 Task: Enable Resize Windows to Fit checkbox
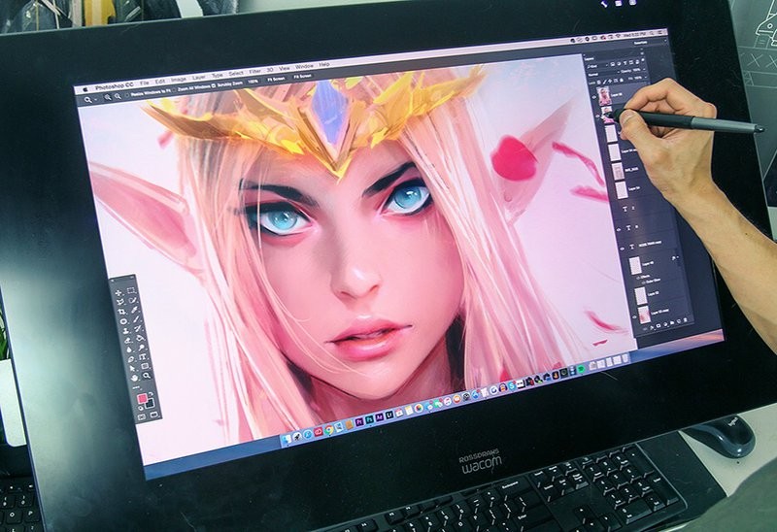point(127,95)
